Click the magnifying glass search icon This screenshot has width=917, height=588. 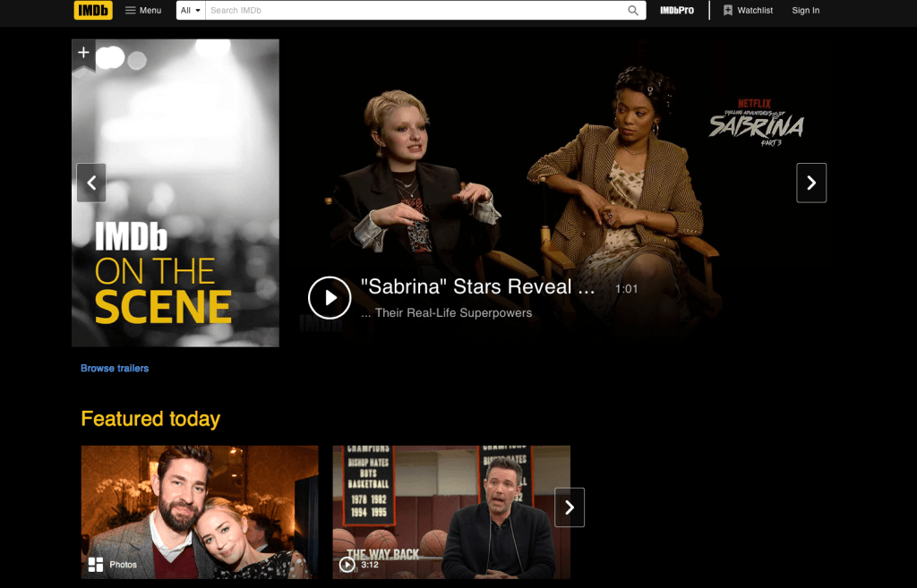tap(633, 10)
